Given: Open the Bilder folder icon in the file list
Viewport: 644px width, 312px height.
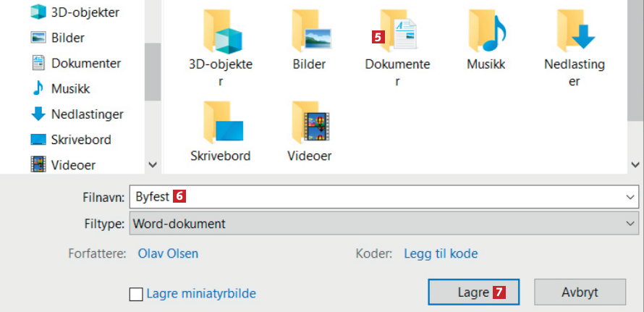Looking at the screenshot, I should click(309, 31).
